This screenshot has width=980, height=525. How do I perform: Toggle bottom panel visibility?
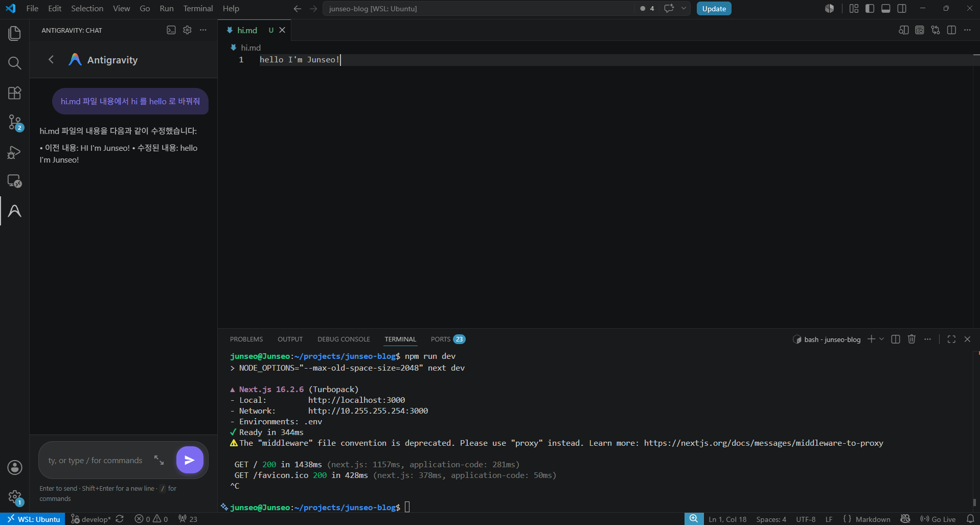point(886,8)
